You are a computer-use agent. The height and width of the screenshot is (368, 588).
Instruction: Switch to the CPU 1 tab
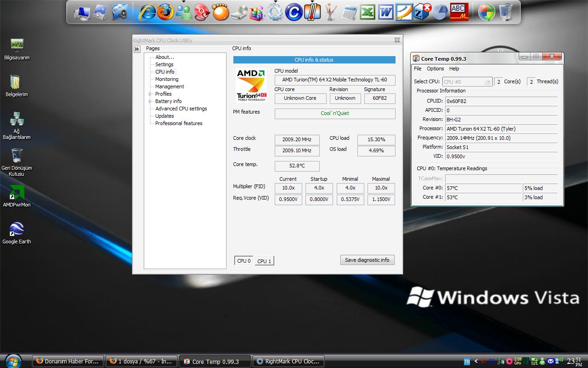(264, 261)
